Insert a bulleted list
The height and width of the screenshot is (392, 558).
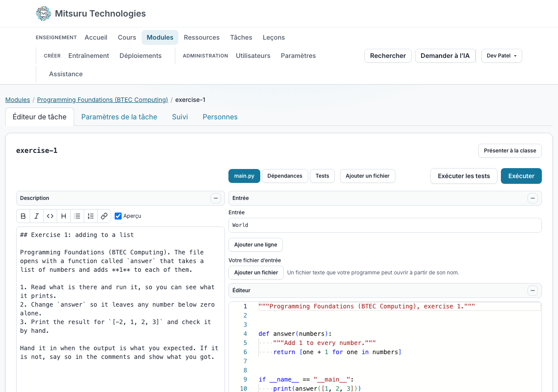(x=77, y=216)
